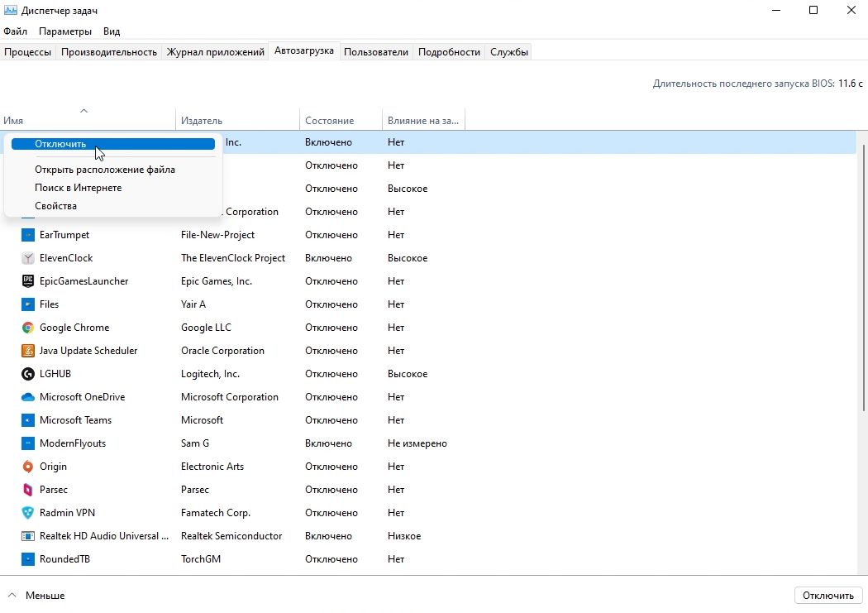This screenshot has width=868, height=613.
Task: Click the Microsoft Teams icon
Action: tap(27, 420)
